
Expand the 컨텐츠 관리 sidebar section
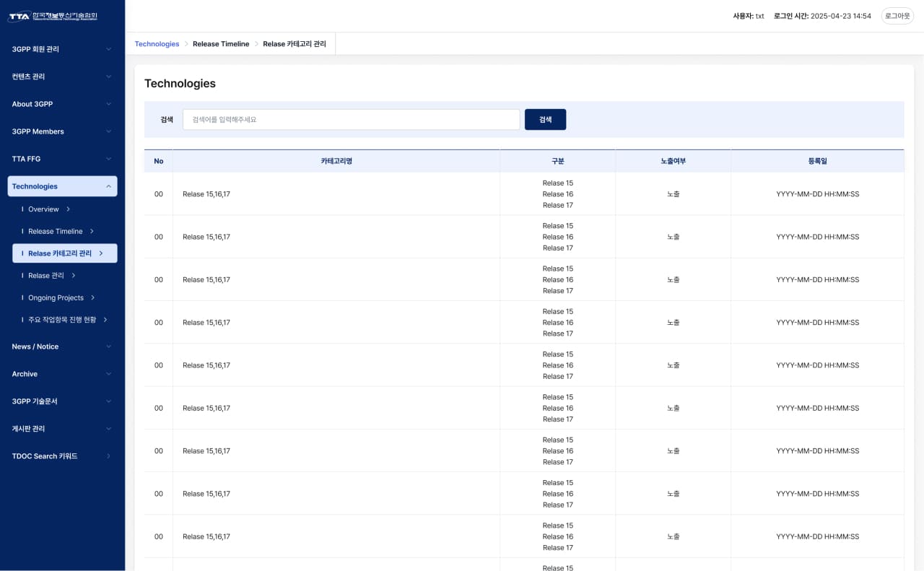click(x=62, y=77)
